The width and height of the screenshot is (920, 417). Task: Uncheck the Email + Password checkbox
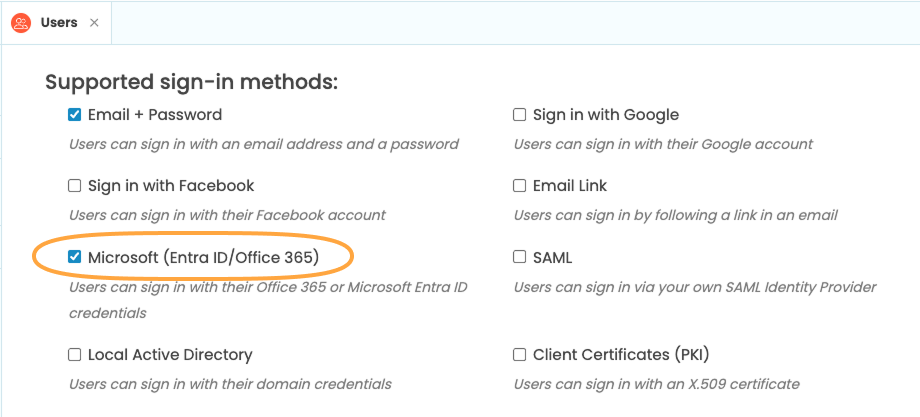point(75,115)
